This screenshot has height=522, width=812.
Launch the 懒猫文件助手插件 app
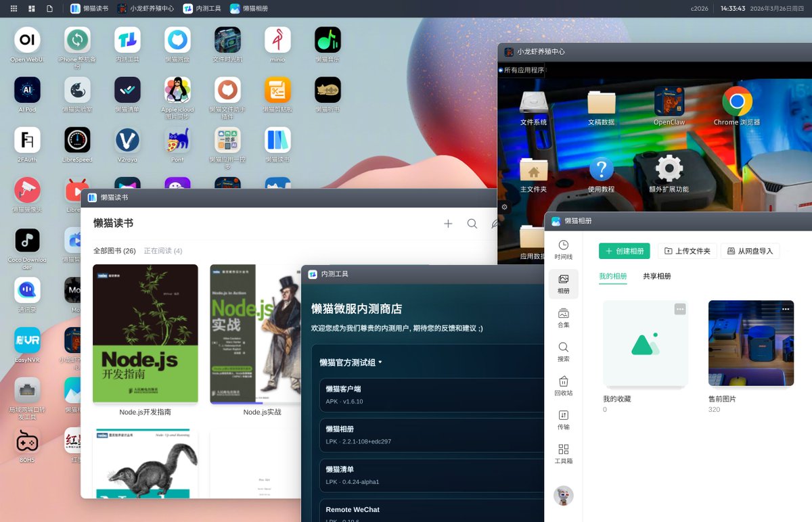[x=227, y=90]
